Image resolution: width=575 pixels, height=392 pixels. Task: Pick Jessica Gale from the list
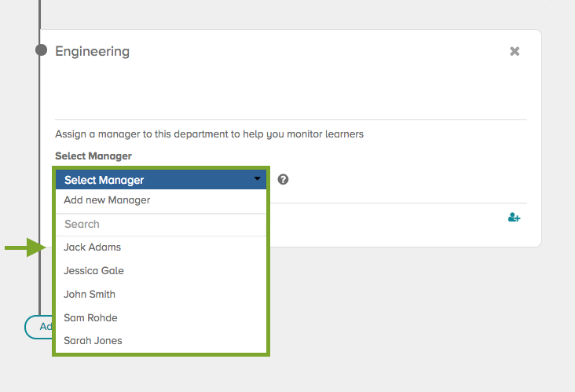click(x=94, y=271)
